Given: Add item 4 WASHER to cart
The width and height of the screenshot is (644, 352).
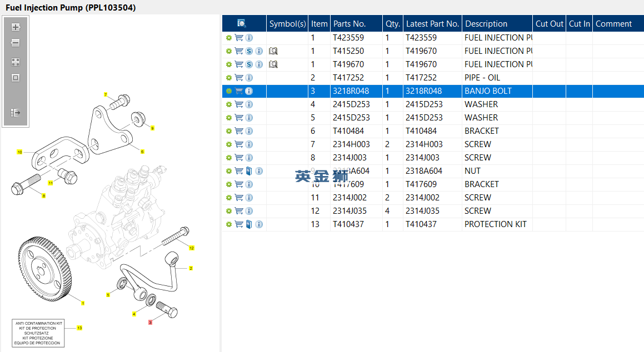Looking at the screenshot, I should point(239,104).
